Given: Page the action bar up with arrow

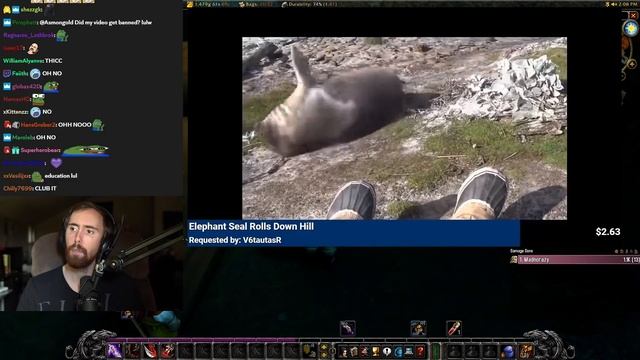Looking at the screenshot, I should pyautogui.click(x=324, y=347).
